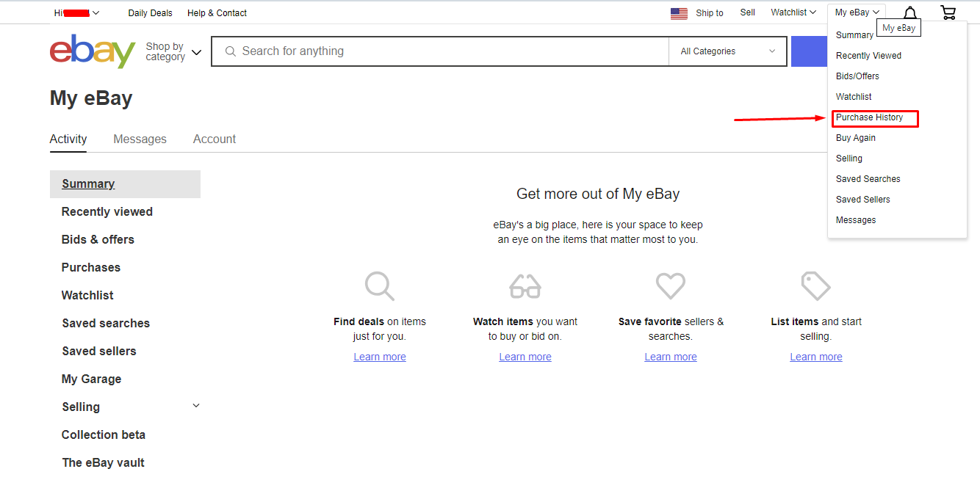Open the shopping cart icon
This screenshot has width=980, height=502.
click(x=948, y=12)
